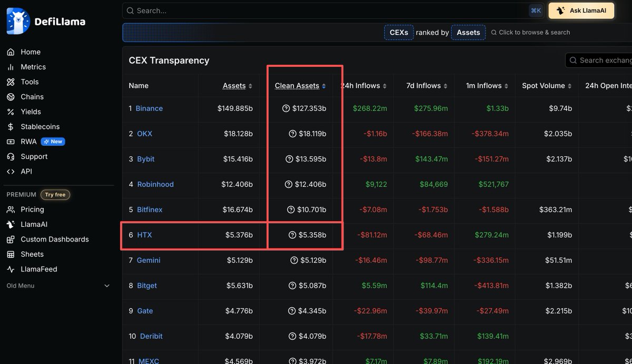Image resolution: width=632 pixels, height=364 pixels.
Task: Open the Bitfinex exchange link
Action: (150, 209)
